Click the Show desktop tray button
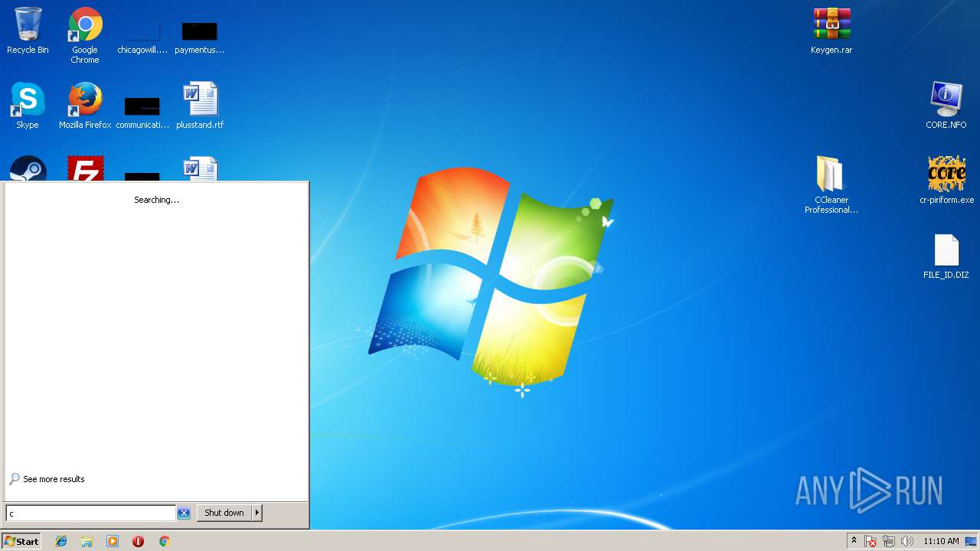 point(972,541)
